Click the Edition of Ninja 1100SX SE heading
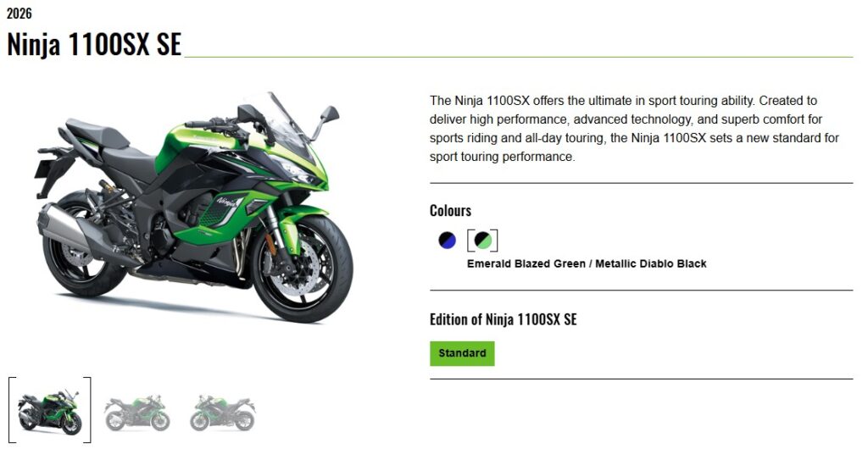The width and height of the screenshot is (868, 454). [504, 319]
